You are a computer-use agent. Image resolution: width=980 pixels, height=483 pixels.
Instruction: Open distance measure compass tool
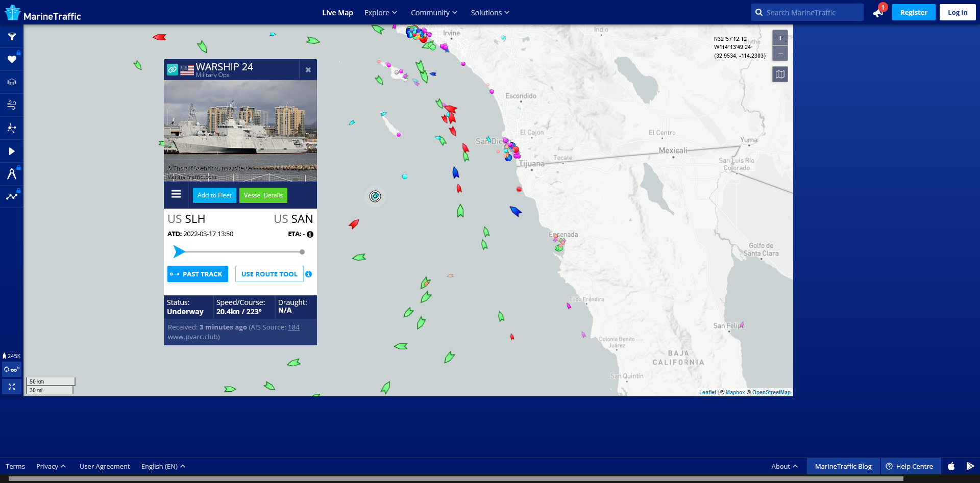[x=12, y=174]
